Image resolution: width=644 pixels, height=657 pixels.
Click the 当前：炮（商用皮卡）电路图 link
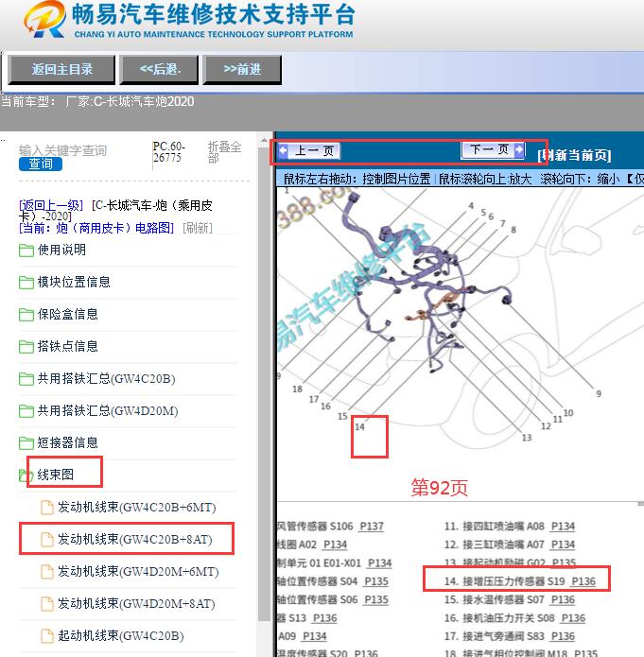coord(96,228)
